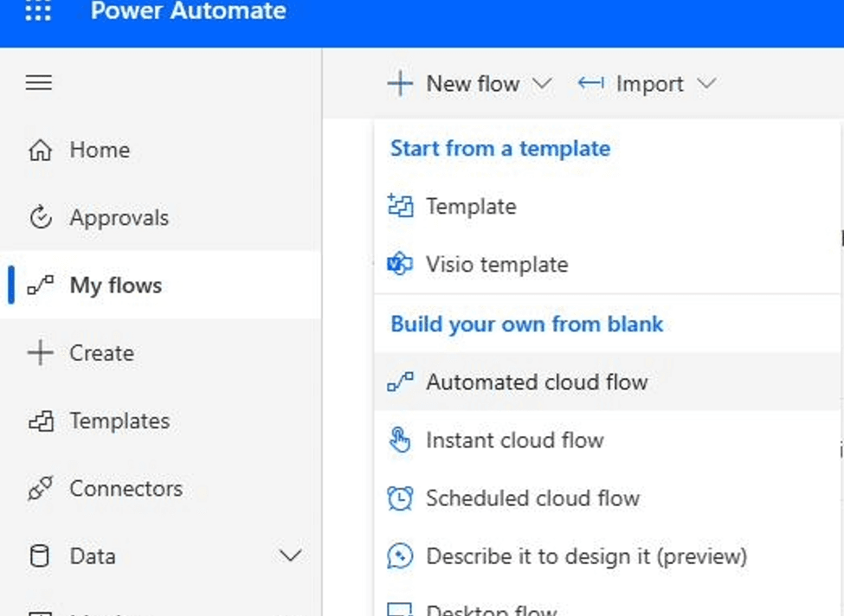Expand the Data section chevron
The height and width of the screenshot is (616, 844).
click(291, 555)
